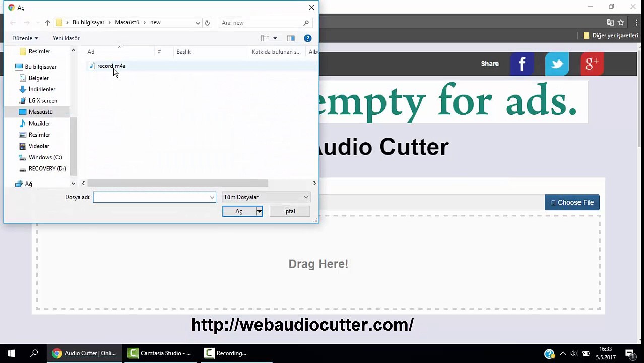This screenshot has width=644, height=363.
Task: Click the Aç (Open) button
Action: pyautogui.click(x=239, y=211)
